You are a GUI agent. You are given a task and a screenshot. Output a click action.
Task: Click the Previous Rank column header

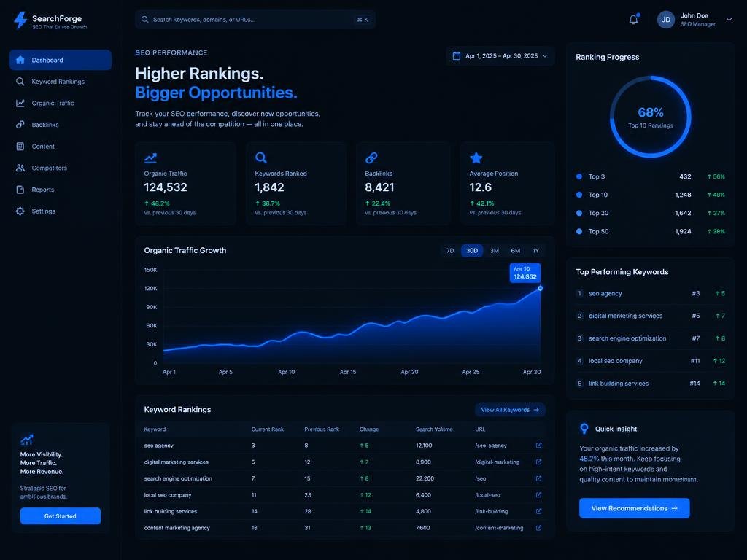point(322,429)
